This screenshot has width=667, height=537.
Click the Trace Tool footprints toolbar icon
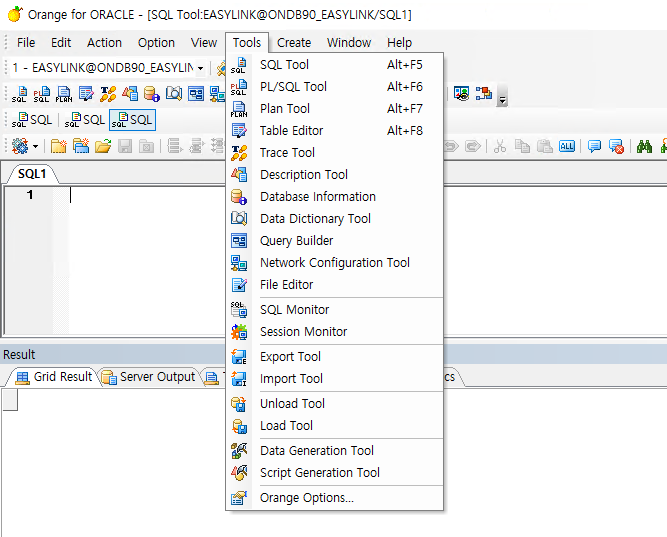[x=108, y=94]
